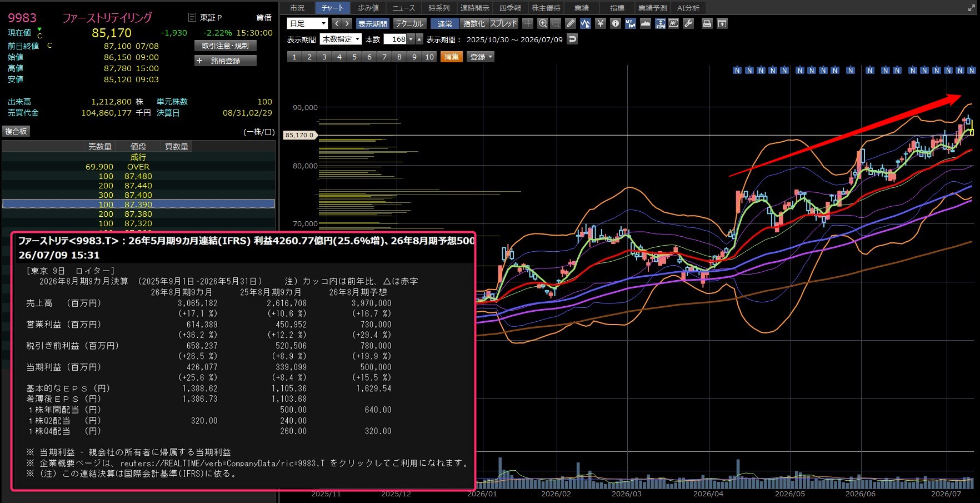Expand the chart panel to full size
The height and width of the screenshot is (503, 980).
point(971,8)
